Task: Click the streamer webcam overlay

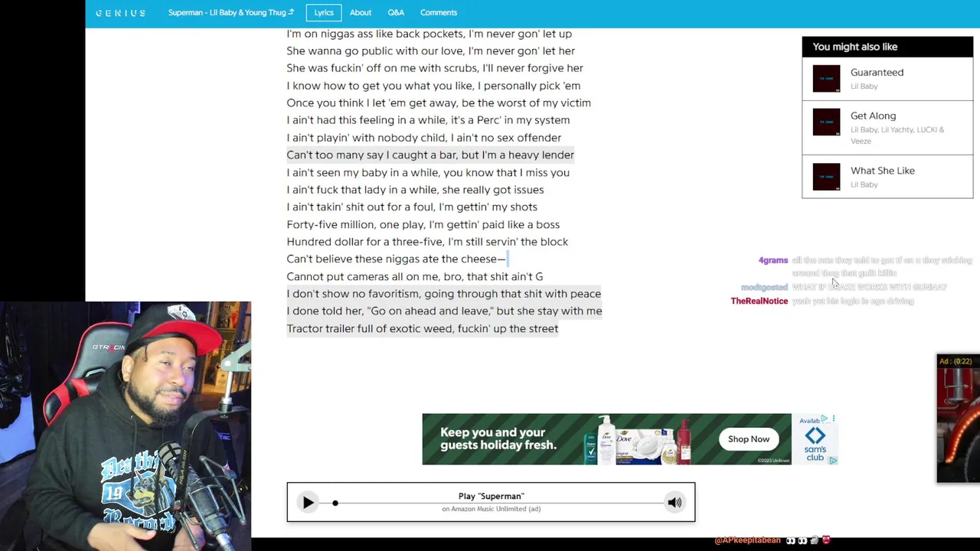Action: [126, 425]
